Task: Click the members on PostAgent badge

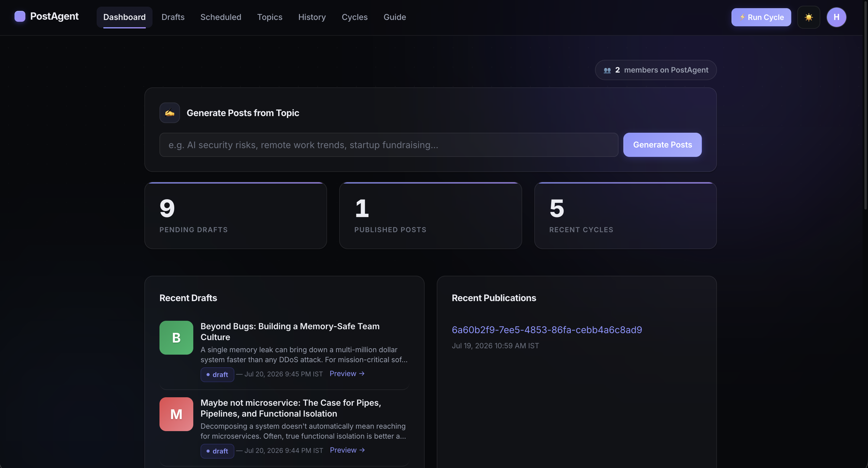Action: [655, 70]
